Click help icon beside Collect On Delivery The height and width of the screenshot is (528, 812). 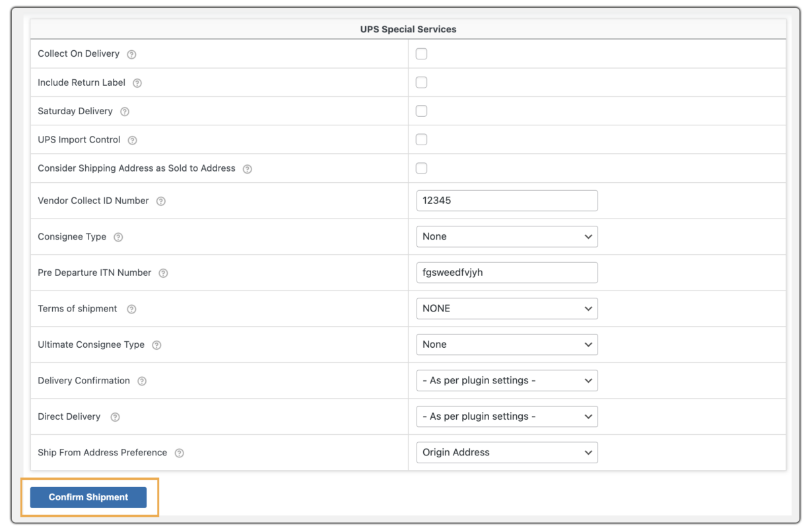pyautogui.click(x=131, y=54)
